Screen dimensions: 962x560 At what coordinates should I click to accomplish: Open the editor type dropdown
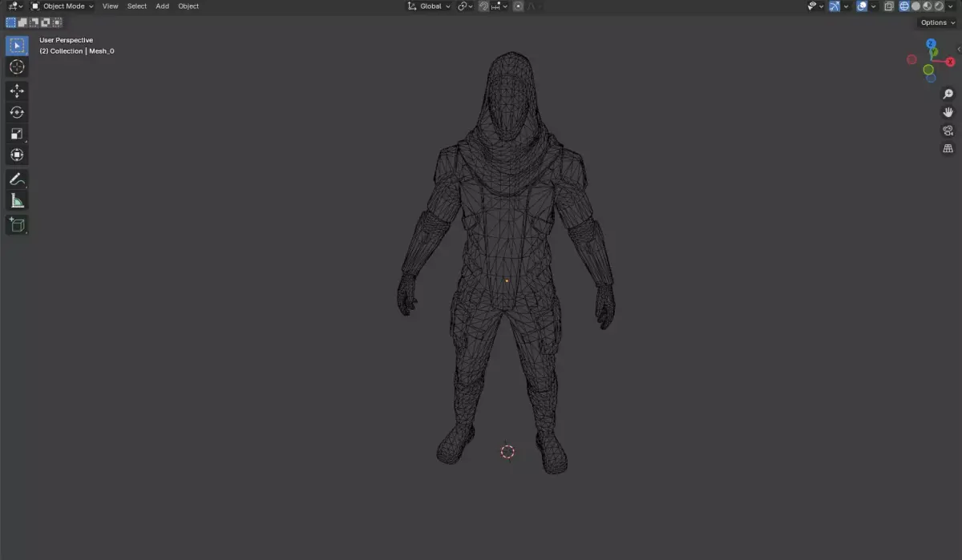click(x=15, y=6)
